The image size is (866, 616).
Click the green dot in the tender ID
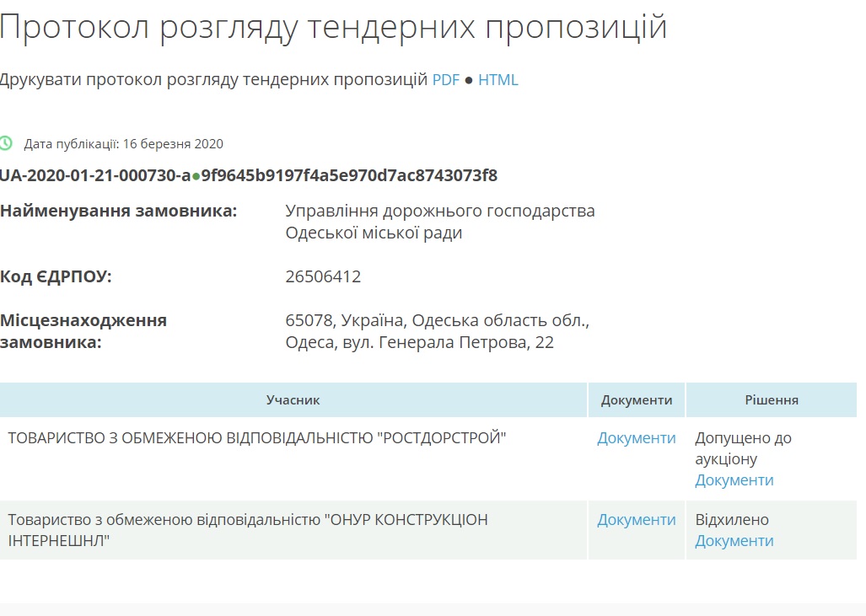[x=196, y=176]
